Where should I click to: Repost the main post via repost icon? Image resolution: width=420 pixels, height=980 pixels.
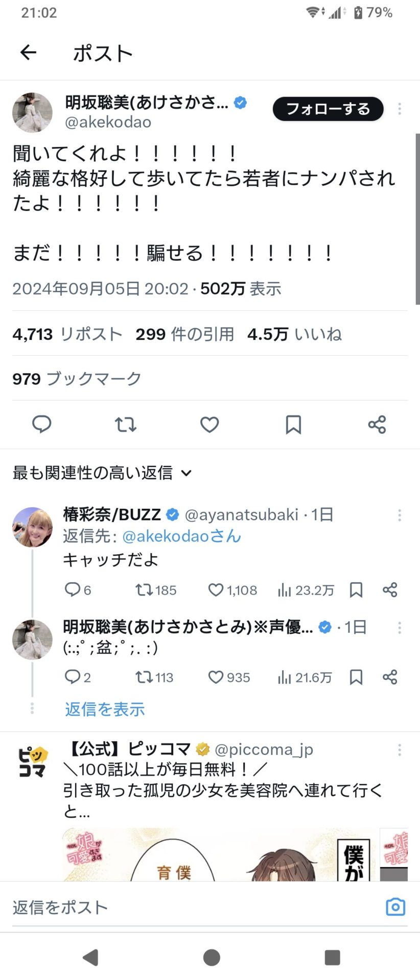coord(125,424)
